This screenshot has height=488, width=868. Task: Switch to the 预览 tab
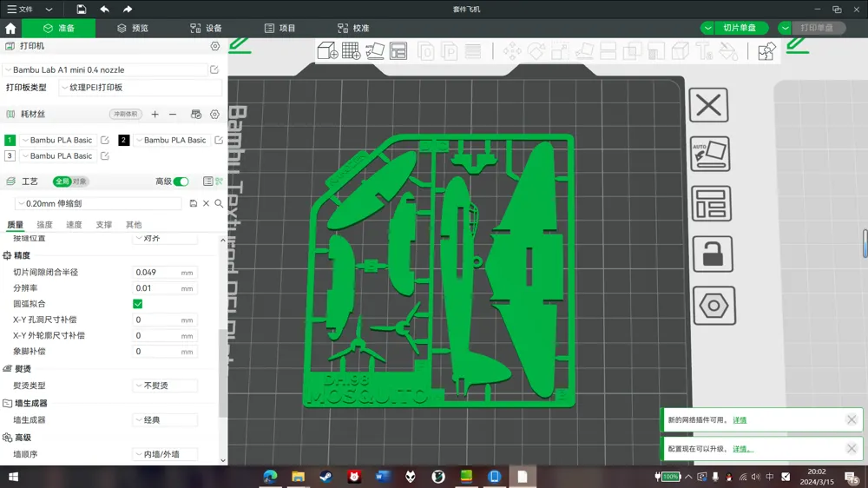pos(133,29)
